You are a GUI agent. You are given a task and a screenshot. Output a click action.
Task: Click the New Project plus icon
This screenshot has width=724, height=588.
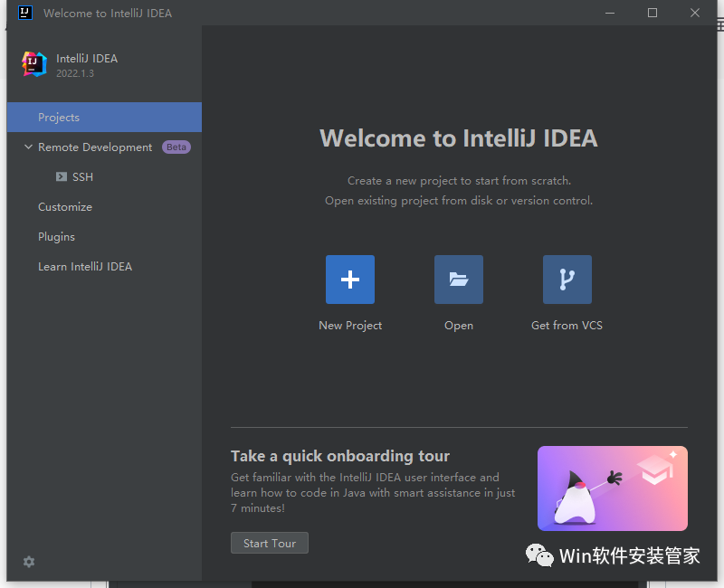tap(350, 280)
